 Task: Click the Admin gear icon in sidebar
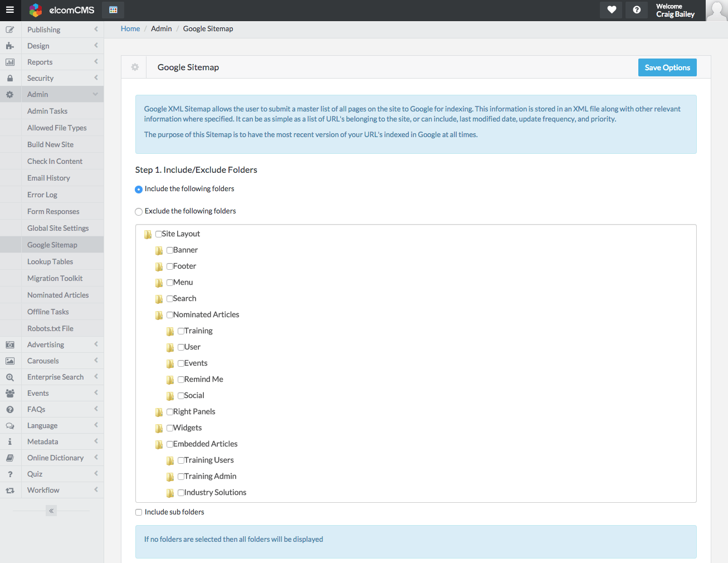click(10, 94)
